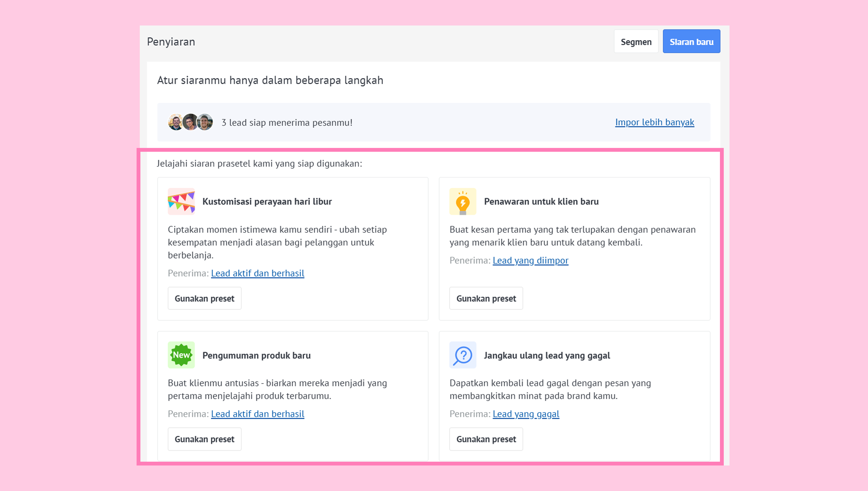Viewport: 868px width, 491px height.
Task: Use preset for Pengumuman produk baru
Action: point(205,439)
